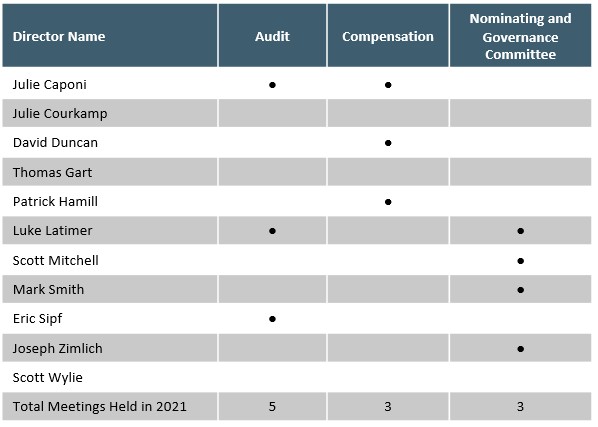Click Julie Caponi's Compensation membership dot
The height and width of the screenshot is (427, 598).
388,85
